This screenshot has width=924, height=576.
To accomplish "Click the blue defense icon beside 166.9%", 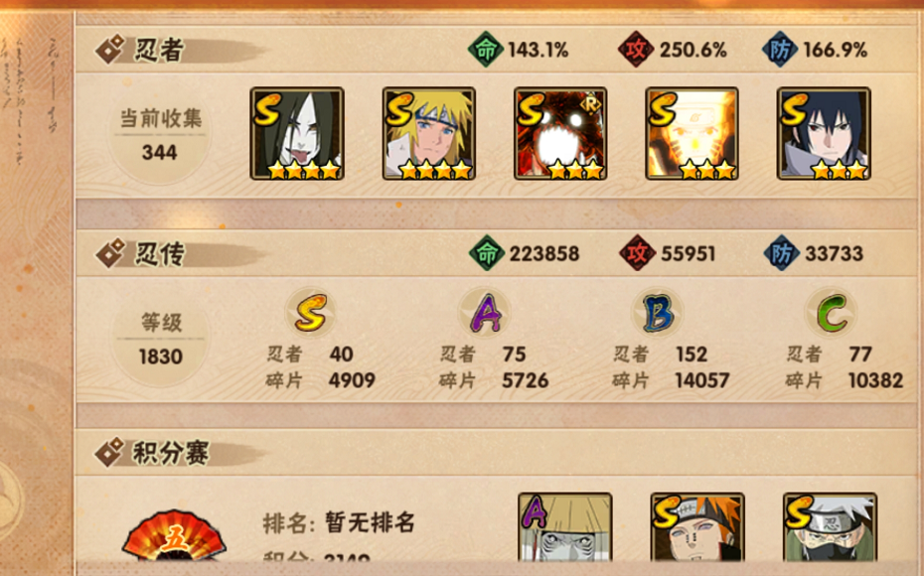I will coord(779,50).
